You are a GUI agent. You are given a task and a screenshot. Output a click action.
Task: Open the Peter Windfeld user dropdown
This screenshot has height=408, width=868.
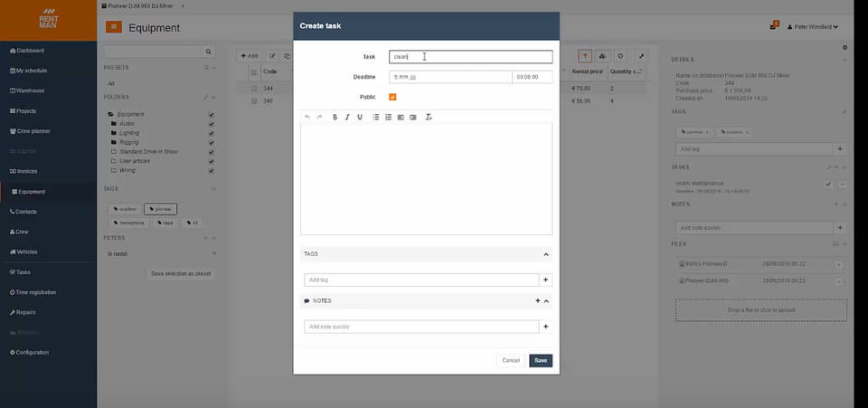tap(813, 26)
